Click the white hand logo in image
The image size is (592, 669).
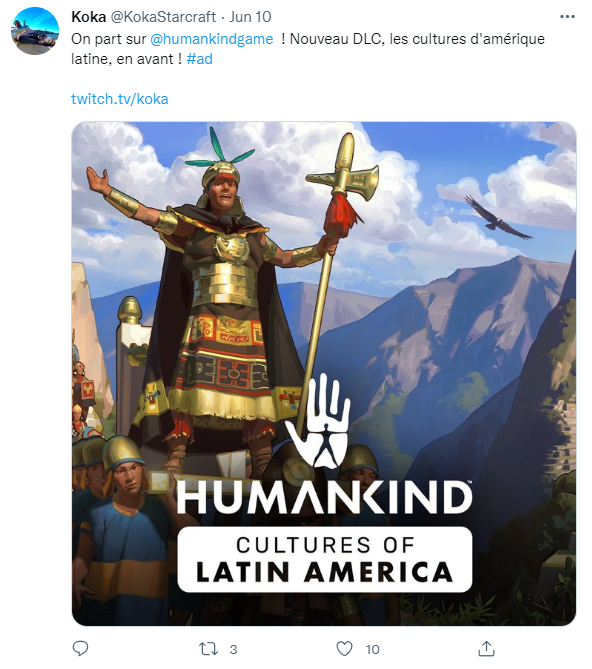point(318,420)
